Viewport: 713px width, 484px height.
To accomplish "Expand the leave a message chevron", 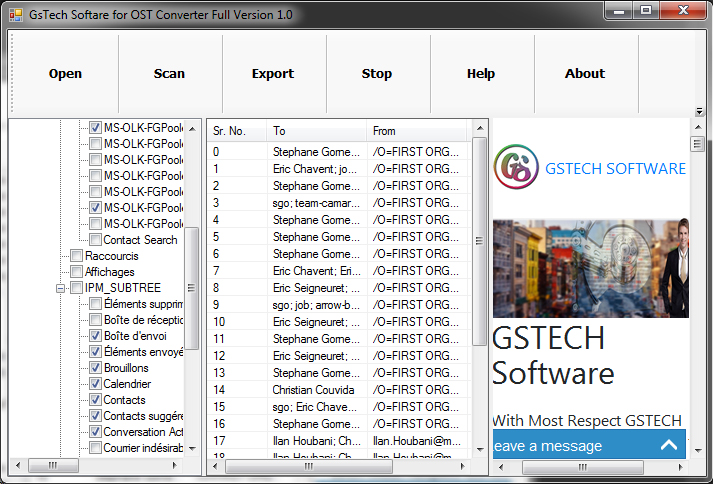I will click(668, 446).
